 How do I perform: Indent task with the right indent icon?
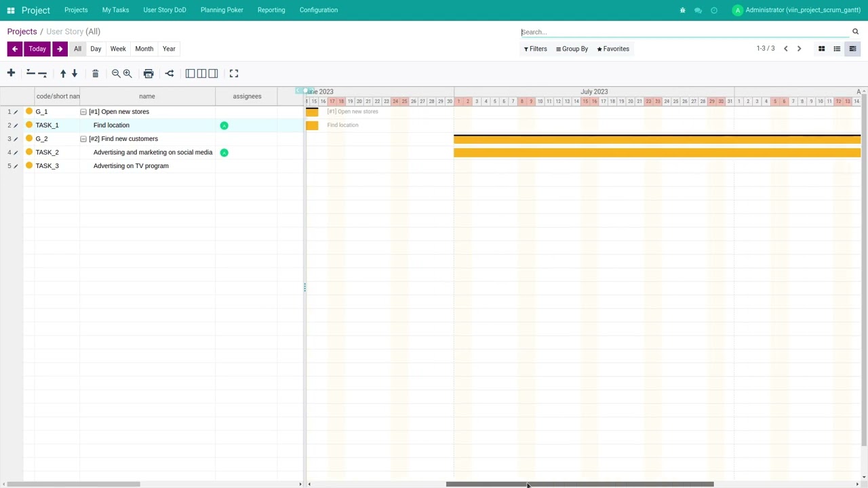click(x=43, y=73)
